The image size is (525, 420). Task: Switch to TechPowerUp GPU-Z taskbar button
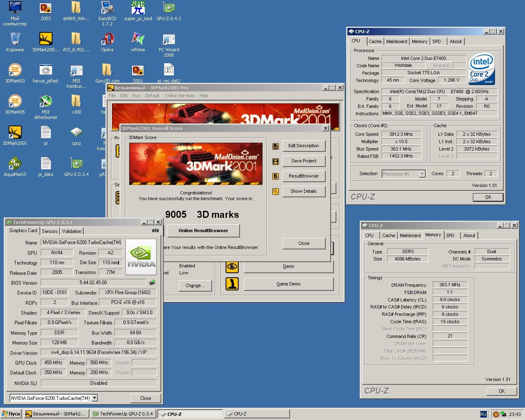tap(123, 414)
